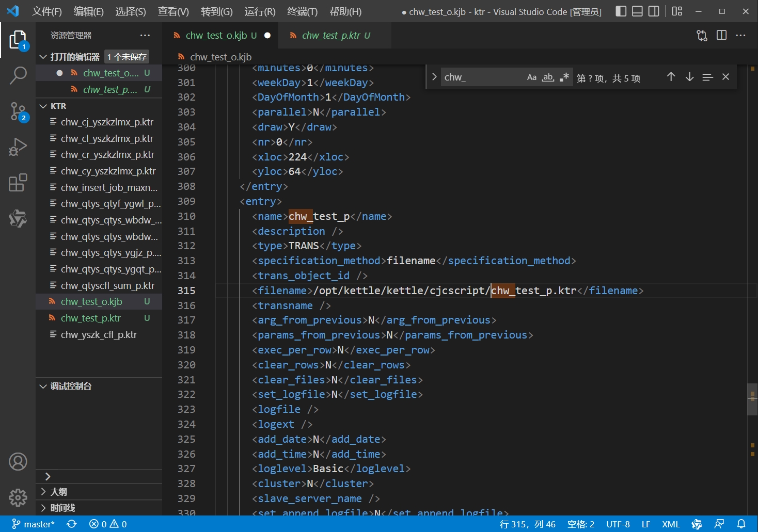The image size is (758, 532).
Task: Switch to the chw_test_p.ktr editor tab
Action: (x=330, y=35)
